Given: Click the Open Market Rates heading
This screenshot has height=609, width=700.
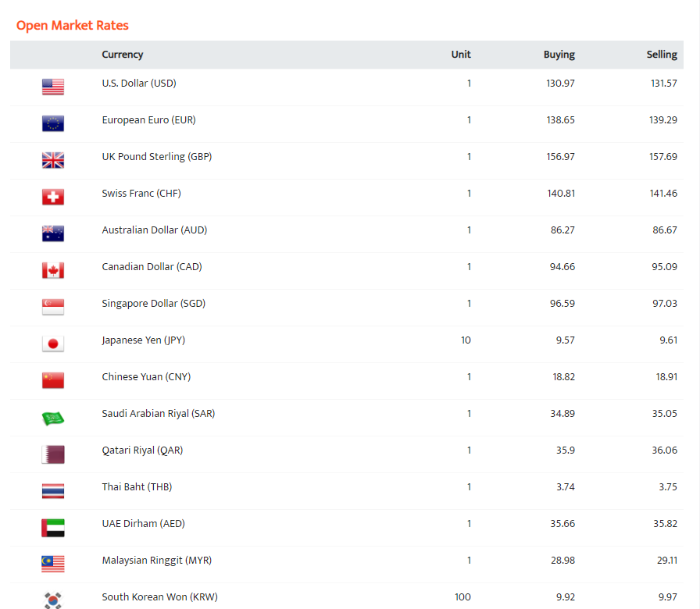Looking at the screenshot, I should (73, 26).
